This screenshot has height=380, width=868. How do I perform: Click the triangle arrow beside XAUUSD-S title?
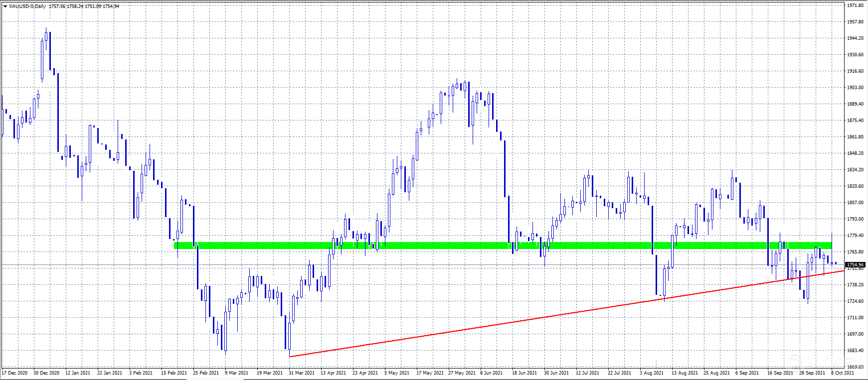5,6
